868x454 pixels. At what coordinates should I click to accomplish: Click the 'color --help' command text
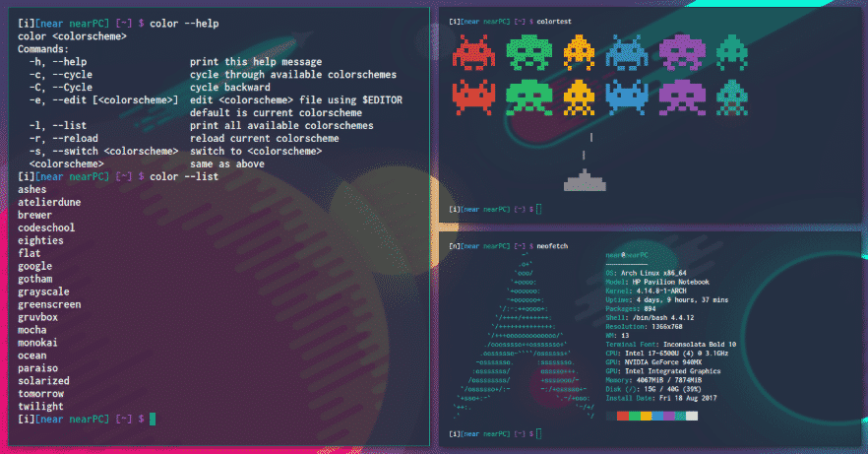tap(184, 24)
